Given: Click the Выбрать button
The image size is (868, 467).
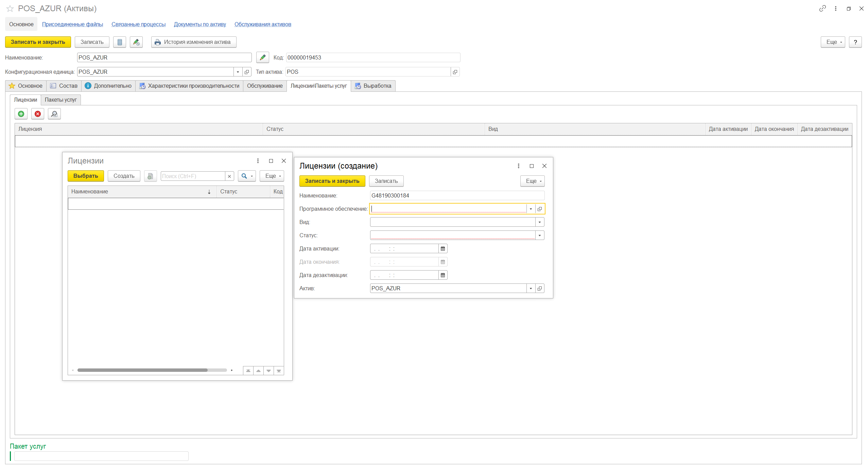Looking at the screenshot, I should 86,176.
